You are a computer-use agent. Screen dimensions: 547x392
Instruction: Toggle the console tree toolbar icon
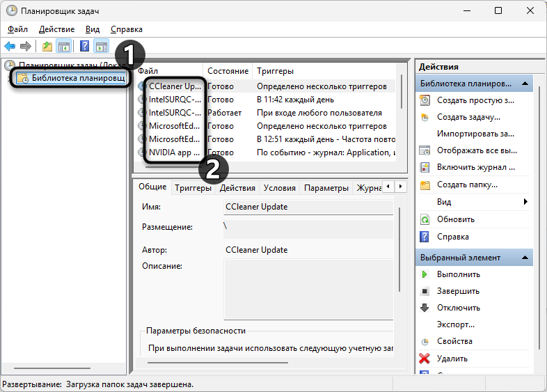pos(63,47)
